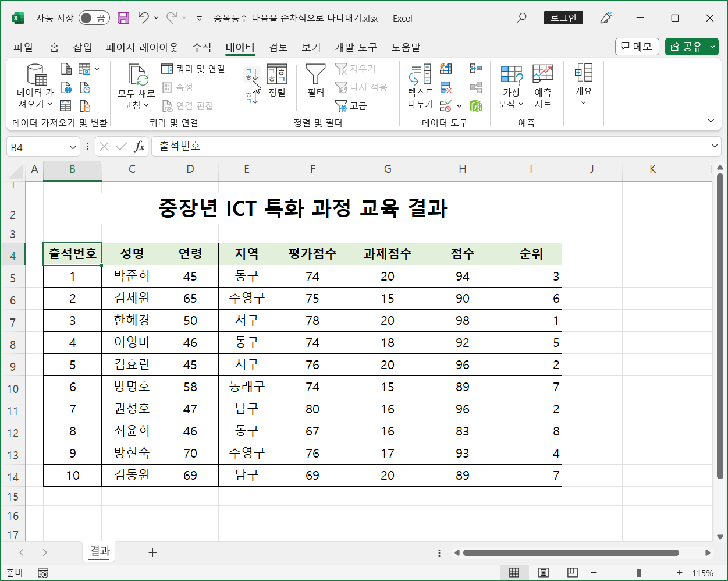Switch to Normal view in status bar
Screen dimensions: 728x581
(x=514, y=573)
